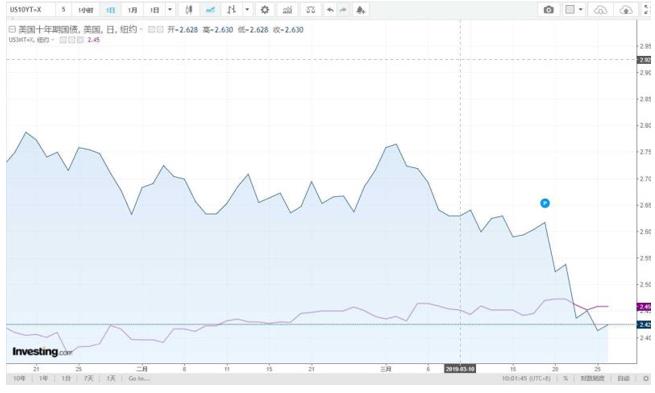Screen dimensions: 655x393
Task: Select the 1 hour interval button
Action: tap(86, 10)
